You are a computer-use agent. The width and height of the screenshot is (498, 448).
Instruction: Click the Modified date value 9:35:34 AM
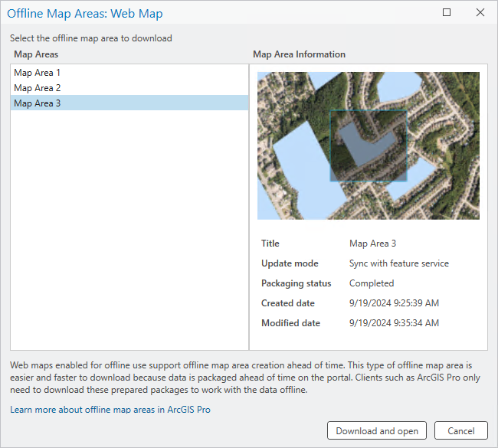[x=394, y=323]
